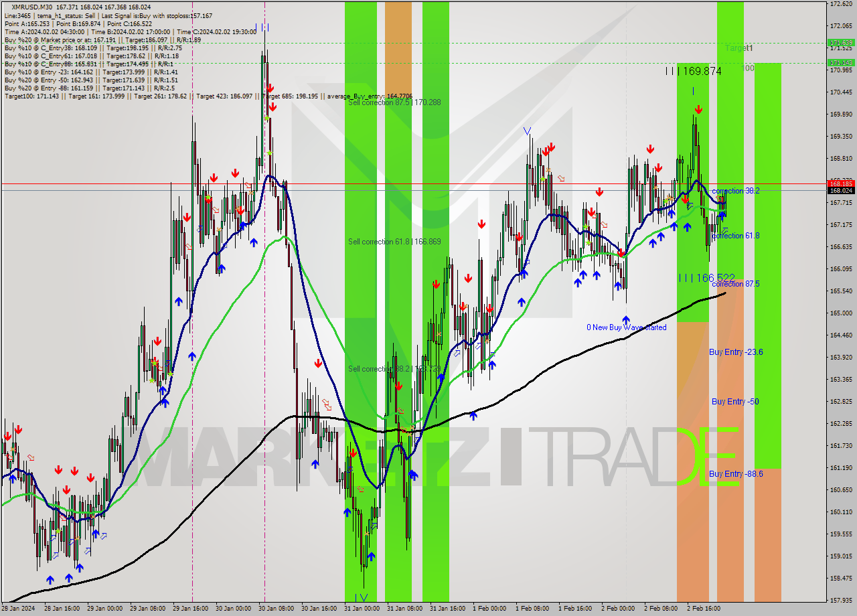The image size is (857, 616).
Task: Click the 'Buy %20 @ Entry -88: 161.159' line
Action: pos(90,88)
